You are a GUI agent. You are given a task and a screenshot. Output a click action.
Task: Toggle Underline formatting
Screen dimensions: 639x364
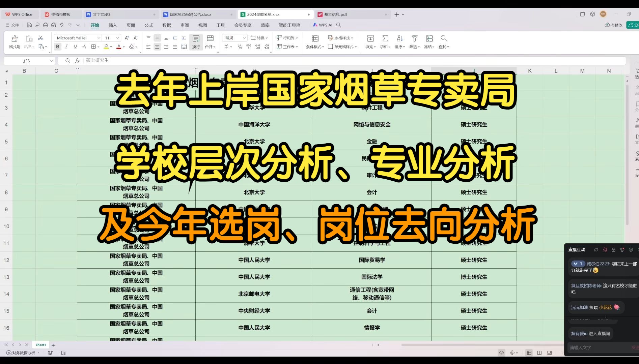pos(75,47)
